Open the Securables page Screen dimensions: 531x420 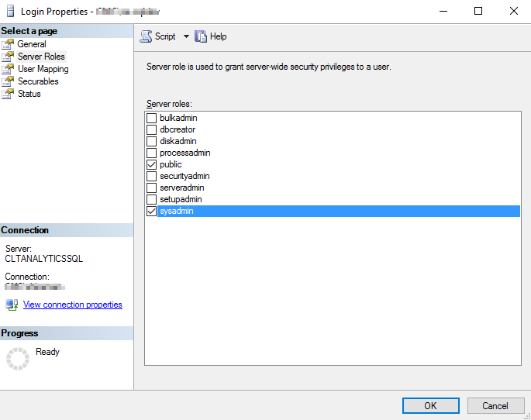pos(38,81)
